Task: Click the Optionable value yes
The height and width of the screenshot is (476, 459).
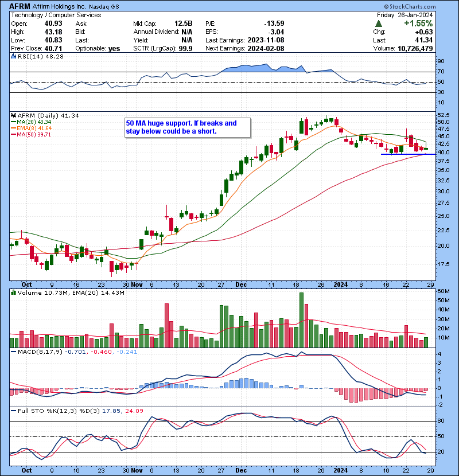Action: click(114, 49)
